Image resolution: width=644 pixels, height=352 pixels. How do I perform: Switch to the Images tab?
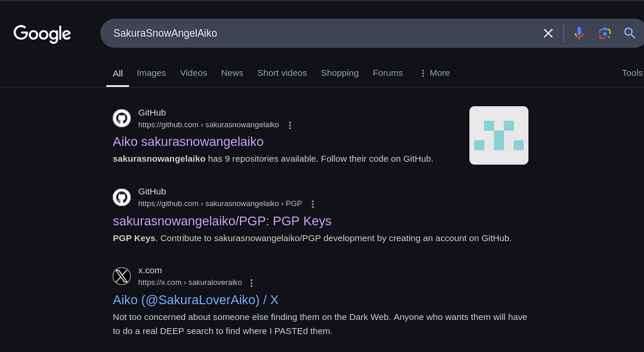(151, 73)
